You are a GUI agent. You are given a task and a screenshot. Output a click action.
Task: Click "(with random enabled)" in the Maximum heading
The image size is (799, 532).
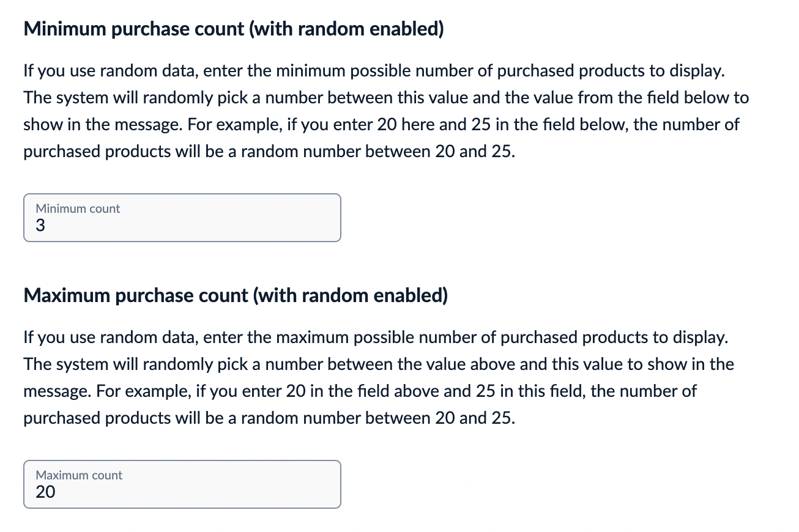pyautogui.click(x=351, y=296)
